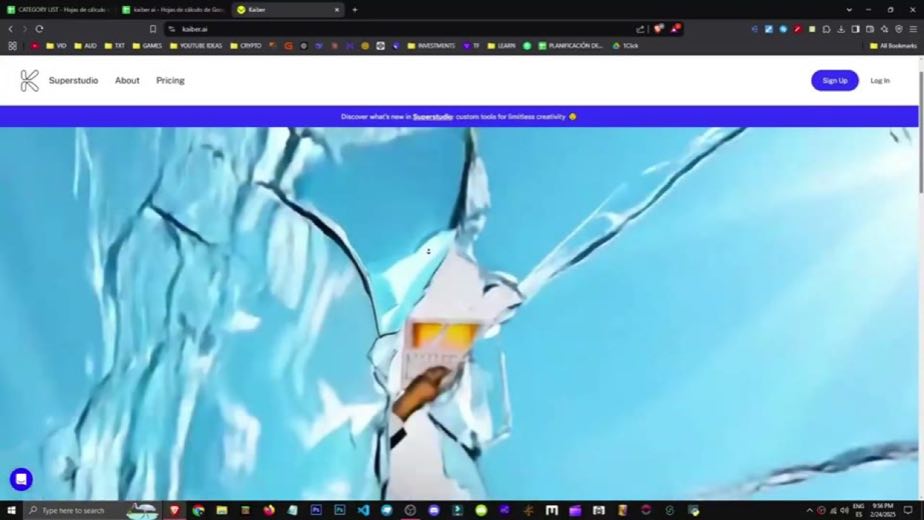Open the Superstudio nav item
The height and width of the screenshot is (520, 924).
[x=74, y=81]
